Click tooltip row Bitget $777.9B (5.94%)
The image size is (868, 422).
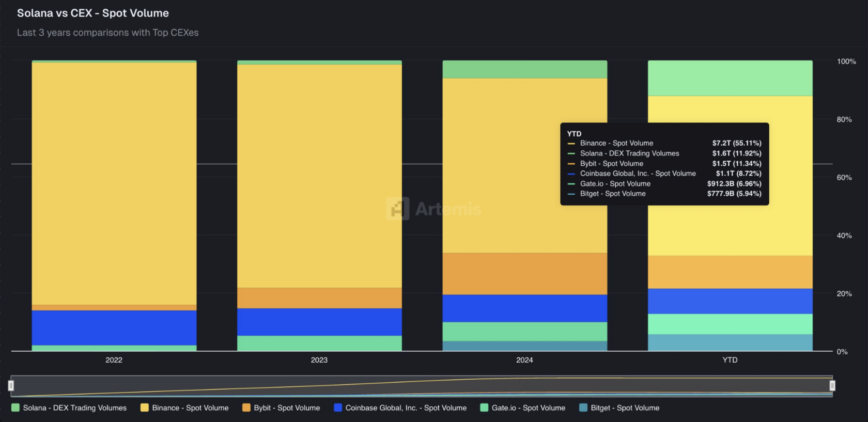coord(664,194)
